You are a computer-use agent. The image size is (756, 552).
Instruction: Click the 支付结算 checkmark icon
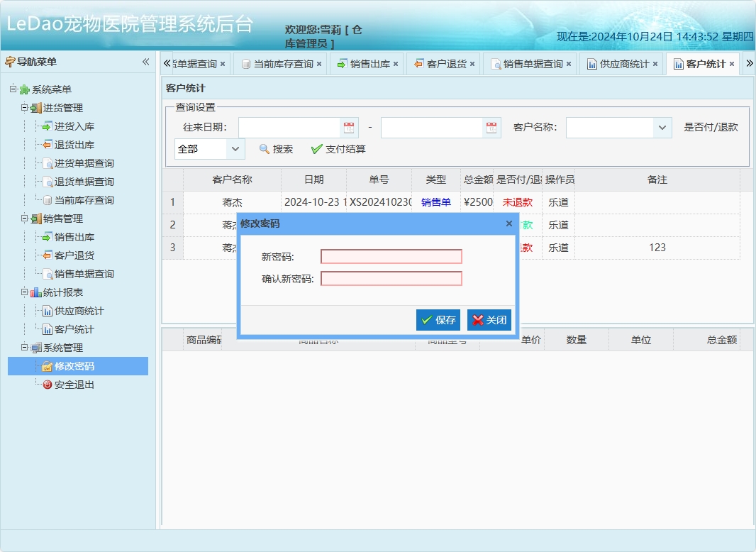coord(317,150)
